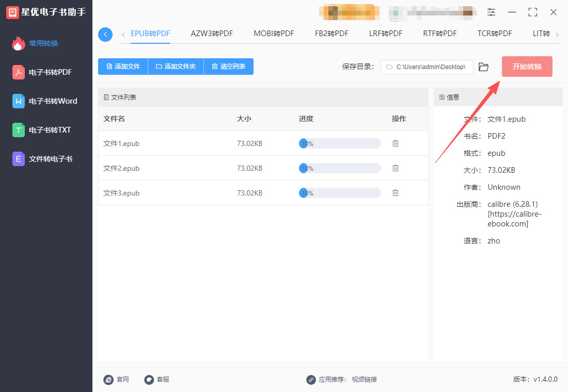Viewport: 568px width, 392px height.
Task: Click the save directory path field
Action: pyautogui.click(x=427, y=67)
